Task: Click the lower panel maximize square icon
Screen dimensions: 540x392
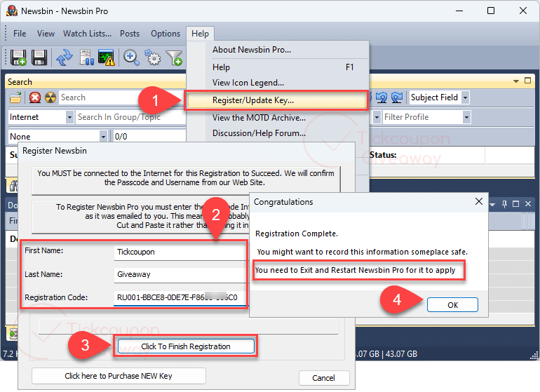Action: pos(516,204)
